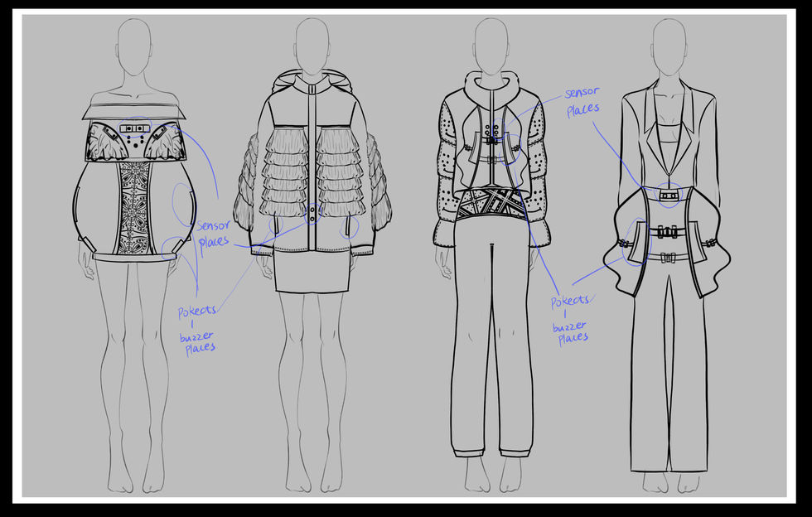Click circled right pocket on hooded jacket
This screenshot has height=517, width=812.
pos(350,227)
